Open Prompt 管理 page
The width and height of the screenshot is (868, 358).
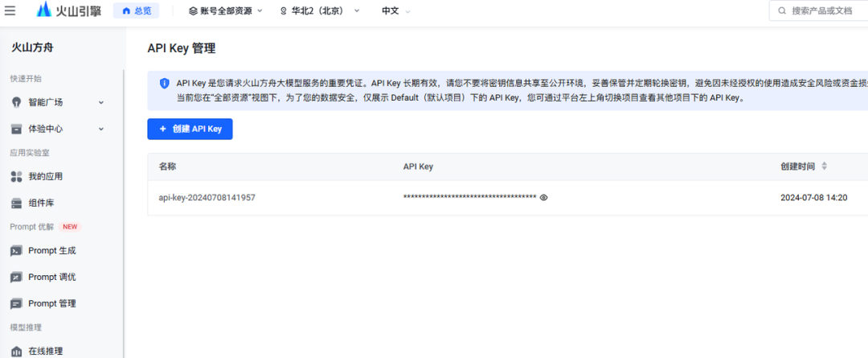[52, 303]
